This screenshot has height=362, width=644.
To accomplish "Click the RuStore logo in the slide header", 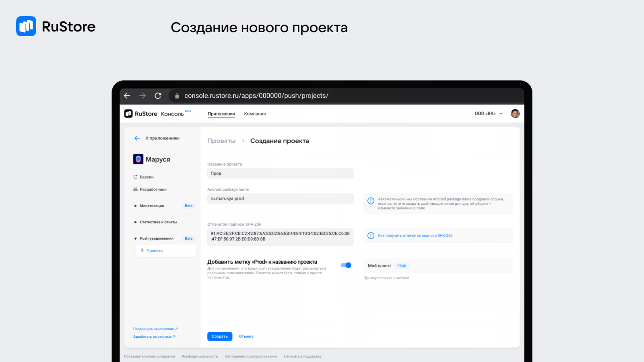I will click(56, 27).
